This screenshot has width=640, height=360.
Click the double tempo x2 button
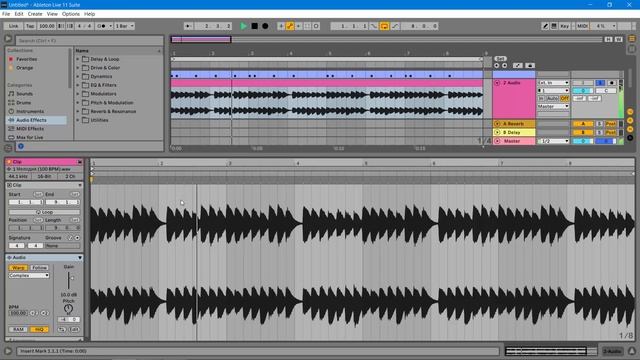pyautogui.click(x=44, y=313)
